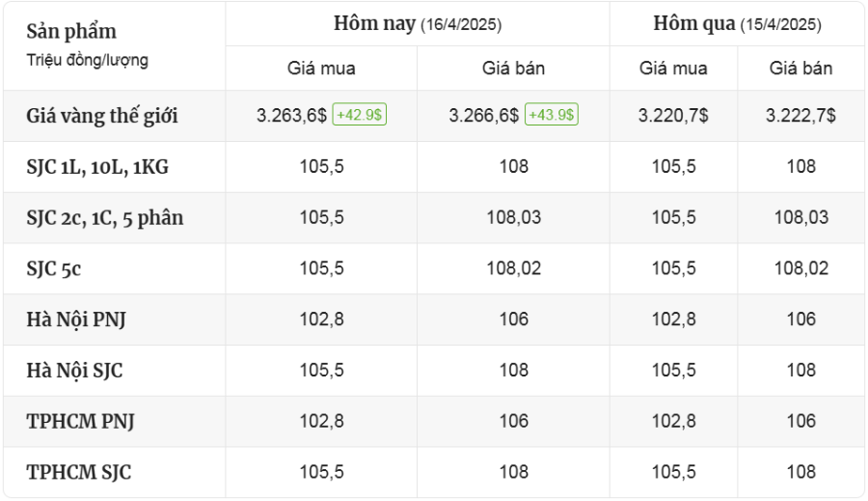Click today's world gold buy price 3.263,6$
Screen dimensions: 868x501
(x=291, y=115)
